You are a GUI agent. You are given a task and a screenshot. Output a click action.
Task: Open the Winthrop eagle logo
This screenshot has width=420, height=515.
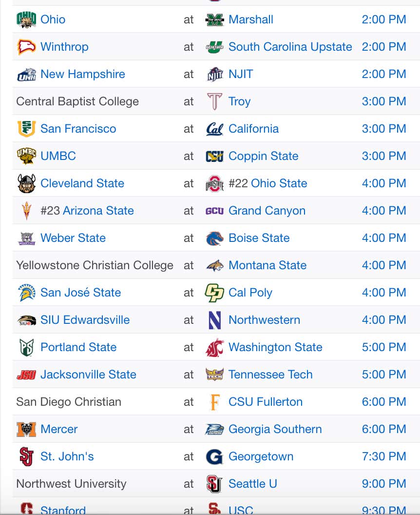pos(26,47)
